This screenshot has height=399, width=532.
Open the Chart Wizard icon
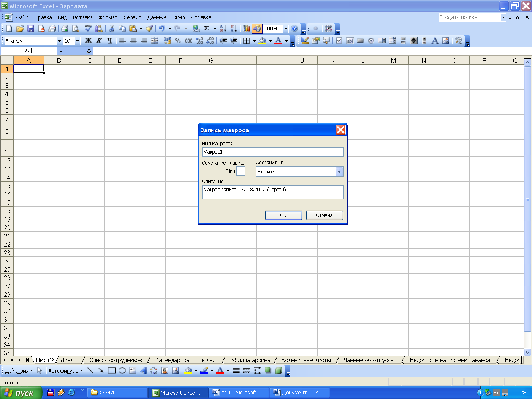[x=247, y=28]
